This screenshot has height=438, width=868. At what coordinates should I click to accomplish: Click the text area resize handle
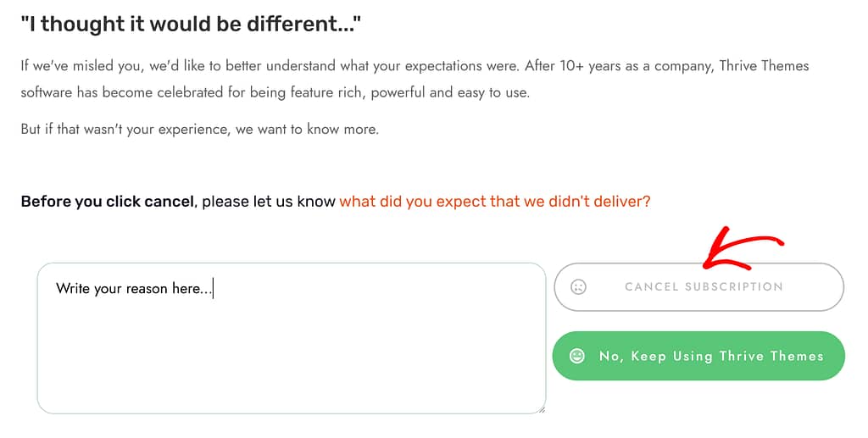pos(541,409)
